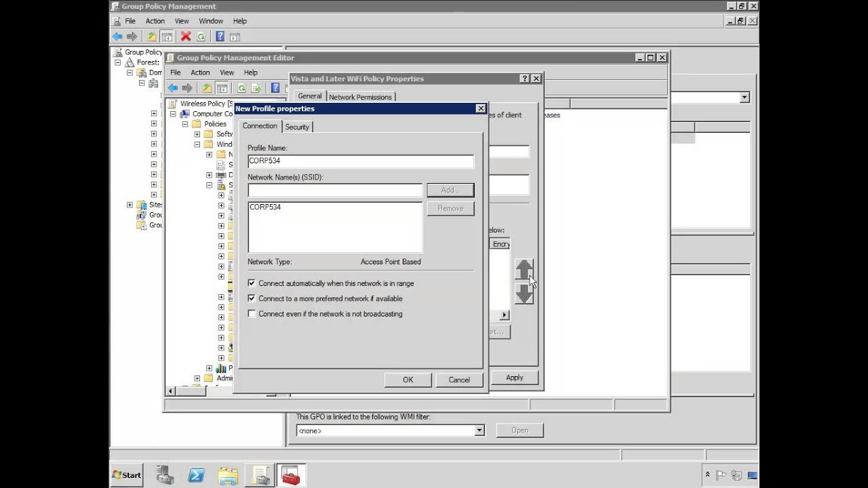Image resolution: width=868 pixels, height=488 pixels.
Task: Open View menu in Group Policy Management Editor
Action: coord(226,73)
